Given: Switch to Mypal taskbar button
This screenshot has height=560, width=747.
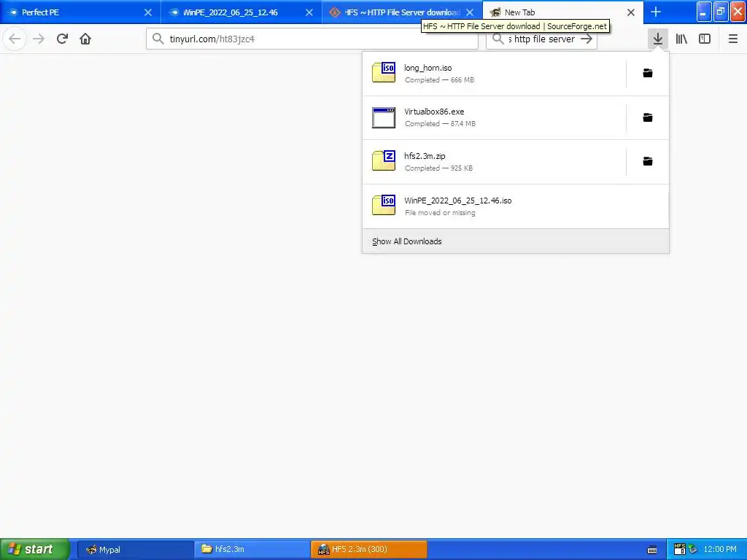Looking at the screenshot, I should (x=135, y=550).
